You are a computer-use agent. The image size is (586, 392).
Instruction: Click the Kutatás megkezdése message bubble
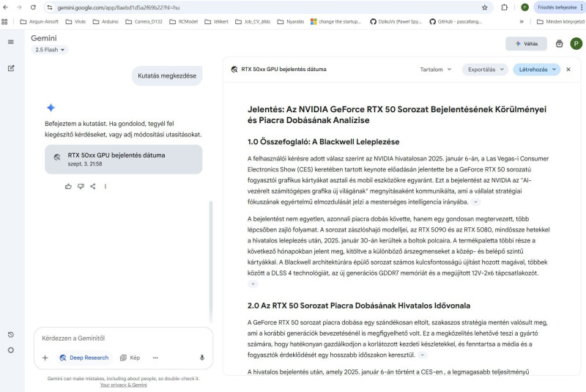pyautogui.click(x=167, y=75)
